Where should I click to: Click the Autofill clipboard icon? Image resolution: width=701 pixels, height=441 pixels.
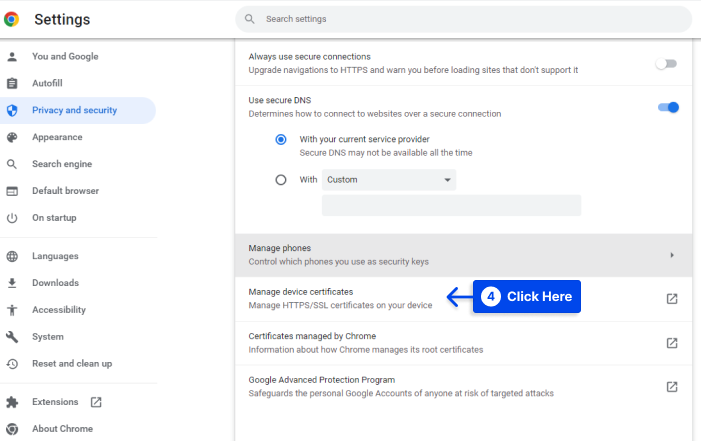point(12,83)
